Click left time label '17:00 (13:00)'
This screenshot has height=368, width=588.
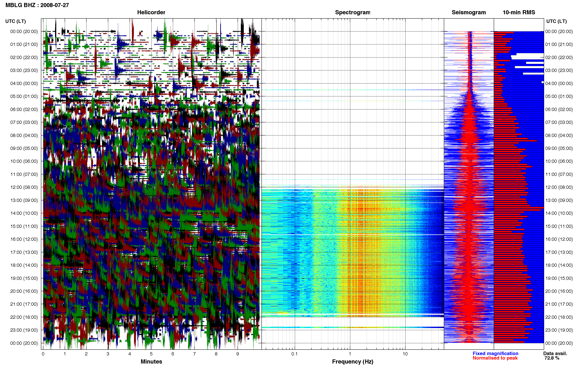tap(24, 252)
